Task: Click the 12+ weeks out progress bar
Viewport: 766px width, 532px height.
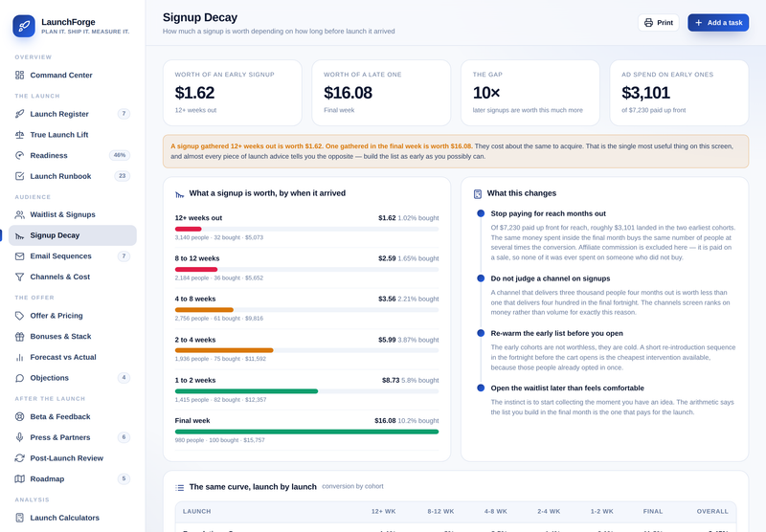Action: tap(306, 229)
